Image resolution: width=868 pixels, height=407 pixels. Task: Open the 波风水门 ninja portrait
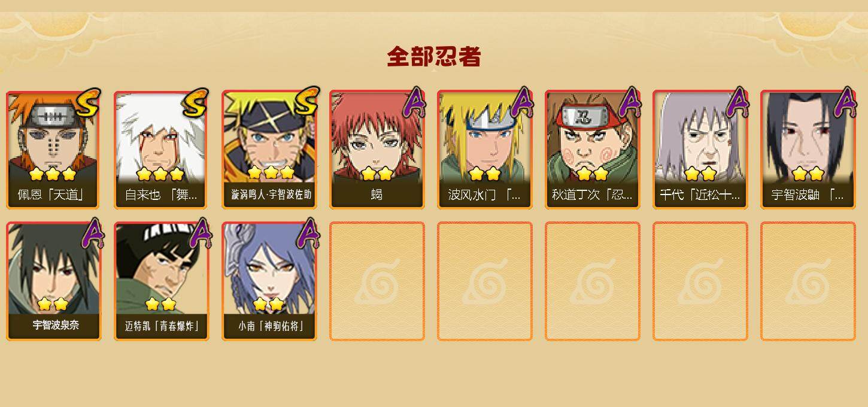coord(485,150)
